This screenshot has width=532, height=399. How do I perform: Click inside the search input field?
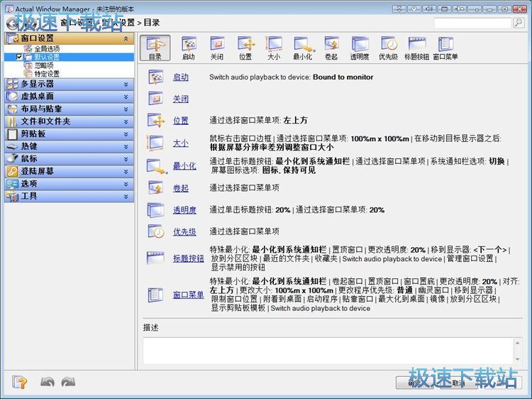pos(472,23)
